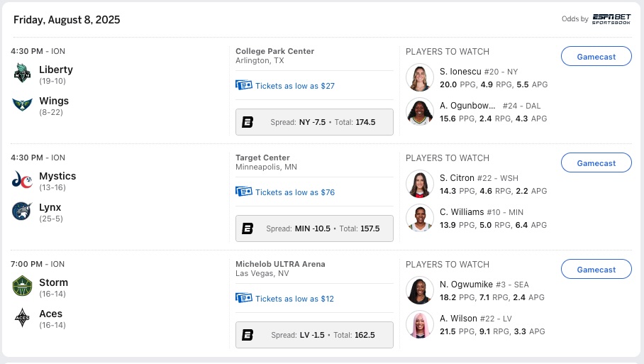Open Gamecast for Mystics vs Lynx
Image resolution: width=644 pixels, height=364 pixels.
click(596, 162)
